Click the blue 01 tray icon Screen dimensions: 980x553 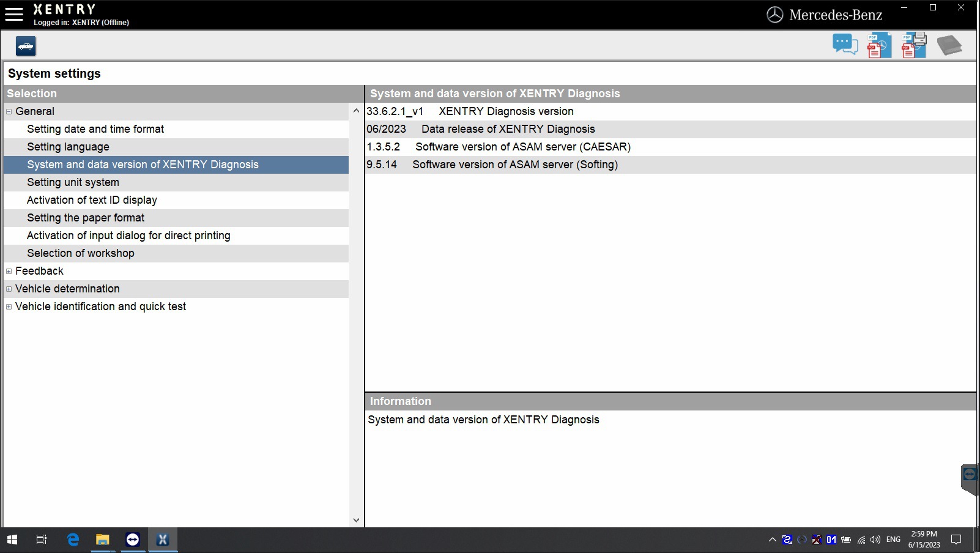[x=831, y=540]
